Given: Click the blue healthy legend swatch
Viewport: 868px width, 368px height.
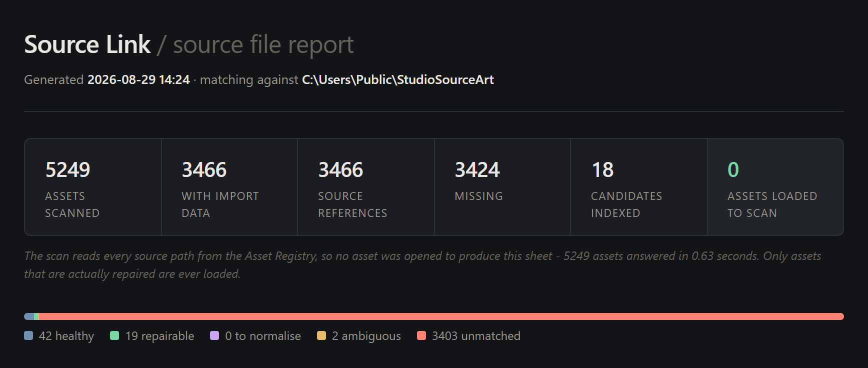Looking at the screenshot, I should [28, 335].
